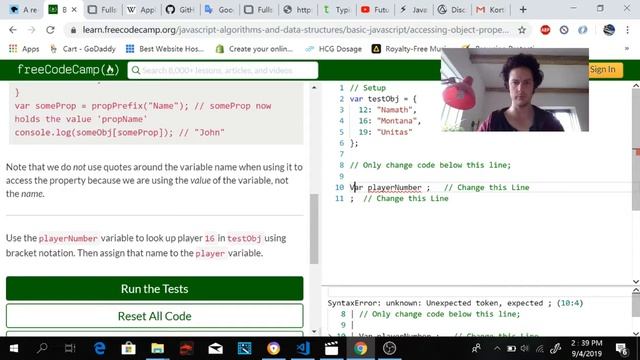Place cursor on editor line 10 playerNumber
640x360 pixels.
coord(394,187)
